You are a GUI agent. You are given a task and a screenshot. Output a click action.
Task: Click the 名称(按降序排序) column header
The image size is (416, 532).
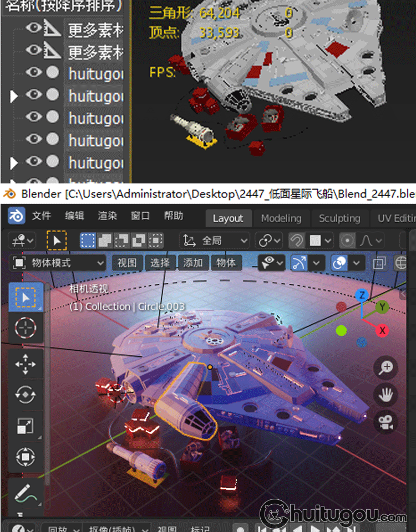63,6
